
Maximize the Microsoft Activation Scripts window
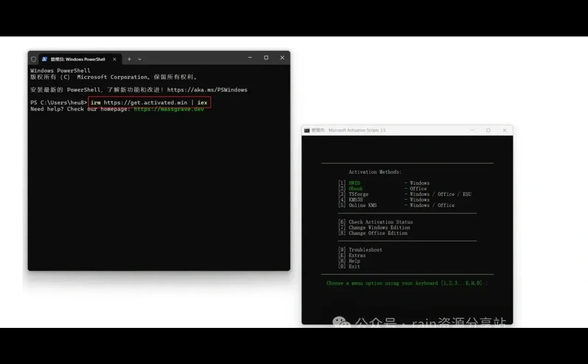pyautogui.click(x=488, y=130)
